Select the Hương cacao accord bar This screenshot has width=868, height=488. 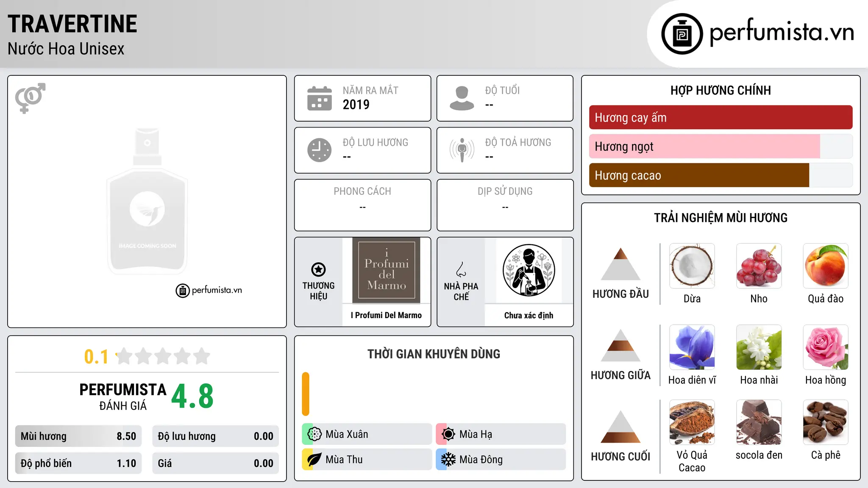pyautogui.click(x=721, y=175)
